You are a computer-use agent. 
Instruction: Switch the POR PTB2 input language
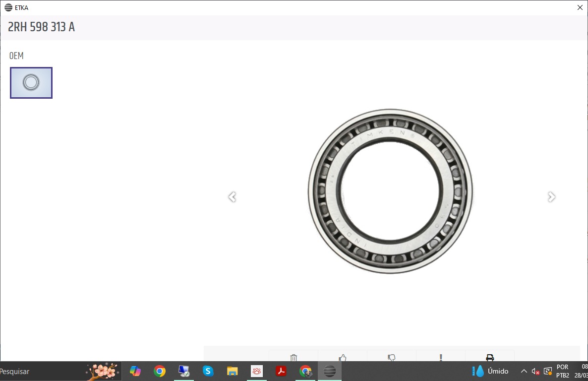coord(563,371)
